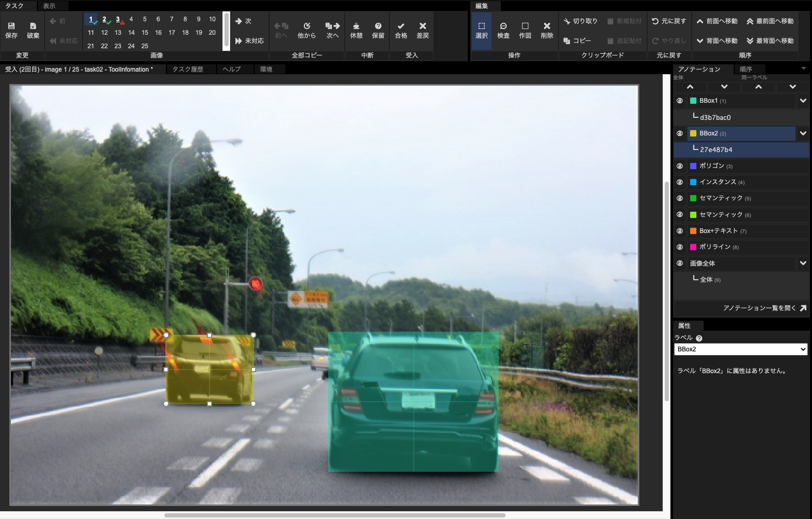Image resolution: width=812 pixels, height=519 pixels.
Task: Expand the 画像全体 annotation entry
Action: click(803, 263)
